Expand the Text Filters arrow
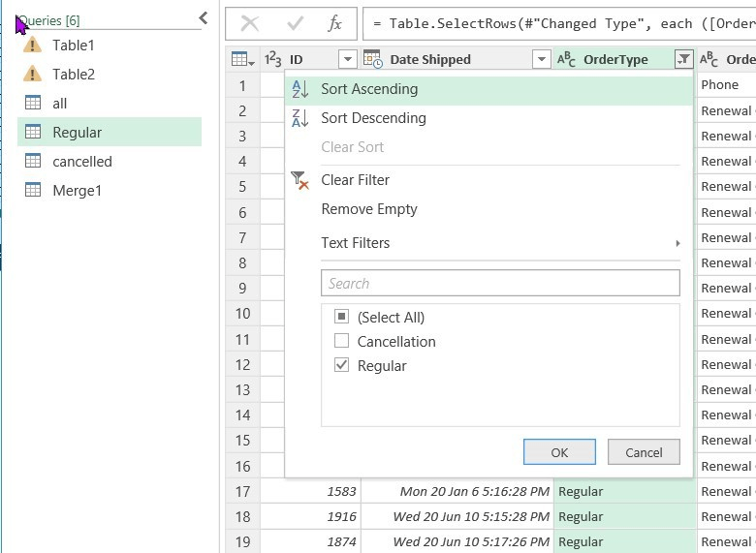 [x=677, y=243]
